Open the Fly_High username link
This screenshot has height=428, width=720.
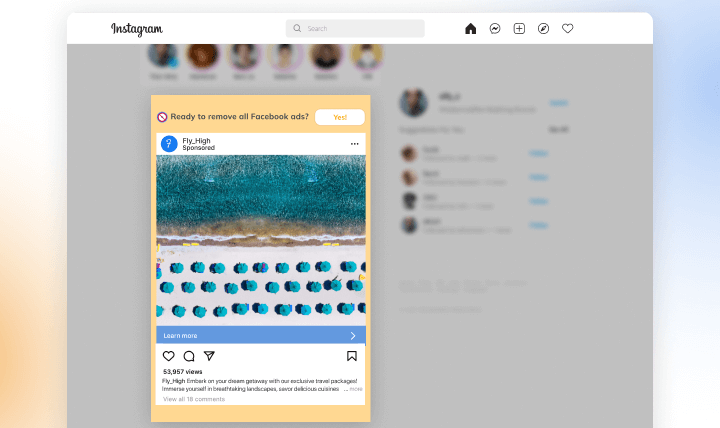coord(197,141)
